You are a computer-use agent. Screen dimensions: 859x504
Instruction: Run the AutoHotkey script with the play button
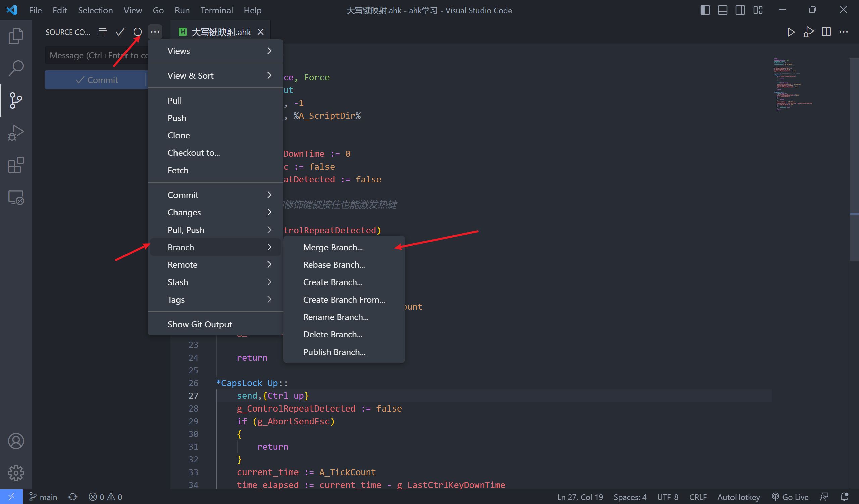(x=791, y=32)
